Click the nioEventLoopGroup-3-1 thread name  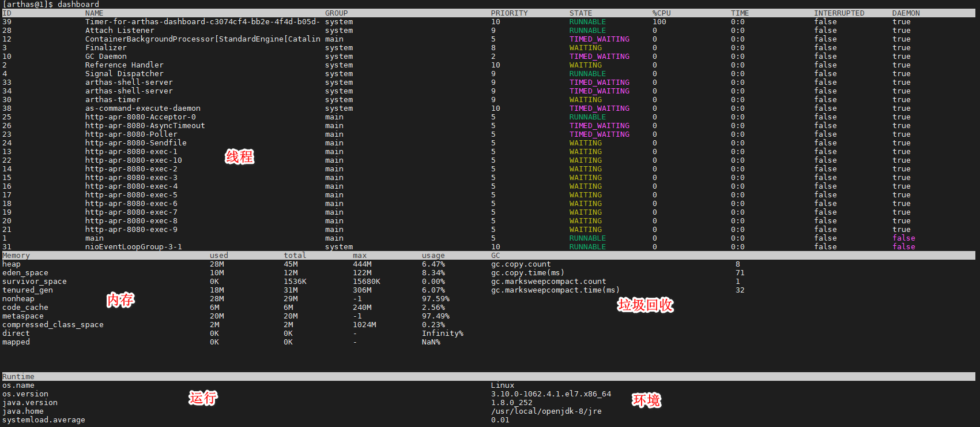click(x=134, y=247)
